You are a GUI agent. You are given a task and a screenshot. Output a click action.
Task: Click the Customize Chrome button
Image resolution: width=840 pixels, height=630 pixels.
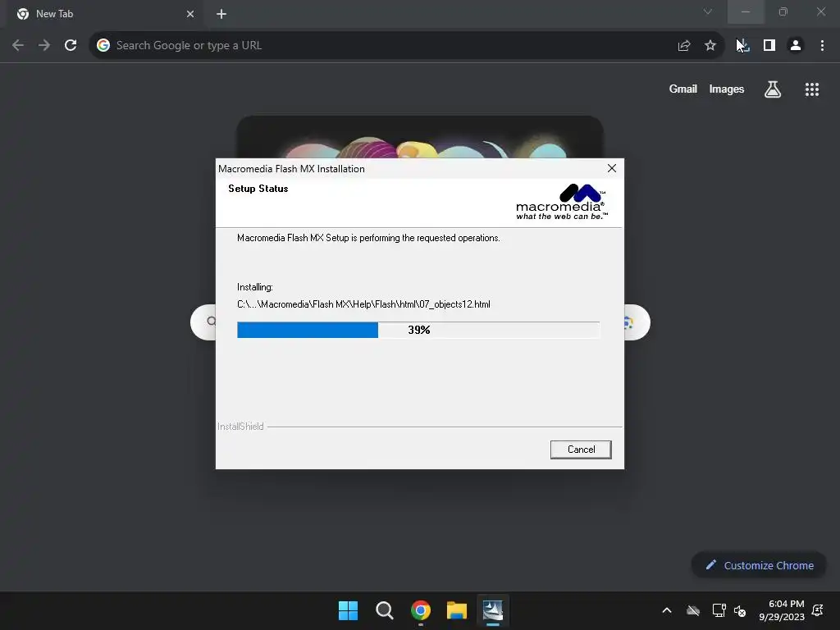click(x=759, y=565)
